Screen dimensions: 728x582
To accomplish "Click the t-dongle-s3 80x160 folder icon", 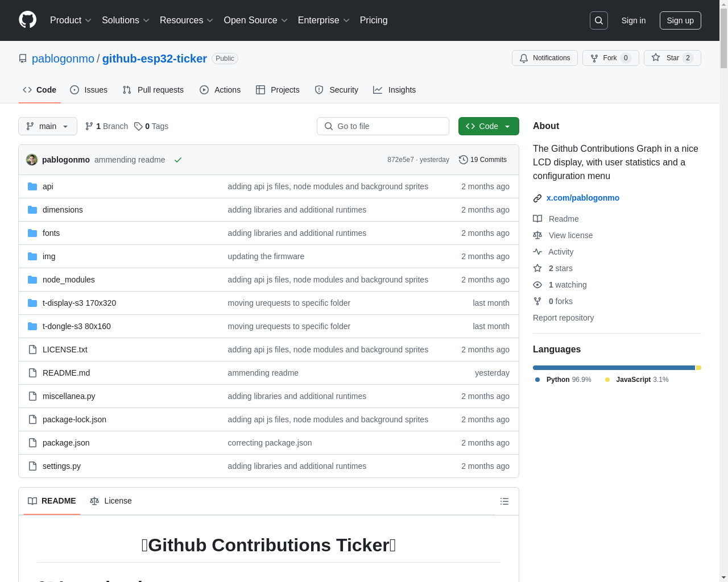I will coord(32,326).
